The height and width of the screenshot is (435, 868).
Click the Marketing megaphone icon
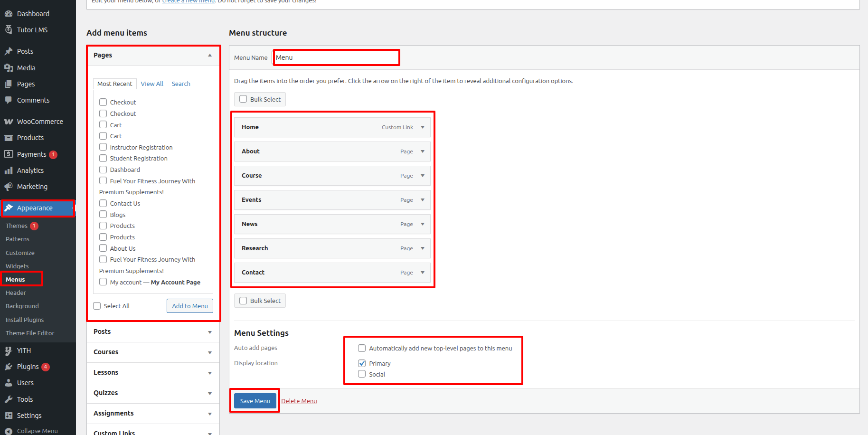pos(9,187)
